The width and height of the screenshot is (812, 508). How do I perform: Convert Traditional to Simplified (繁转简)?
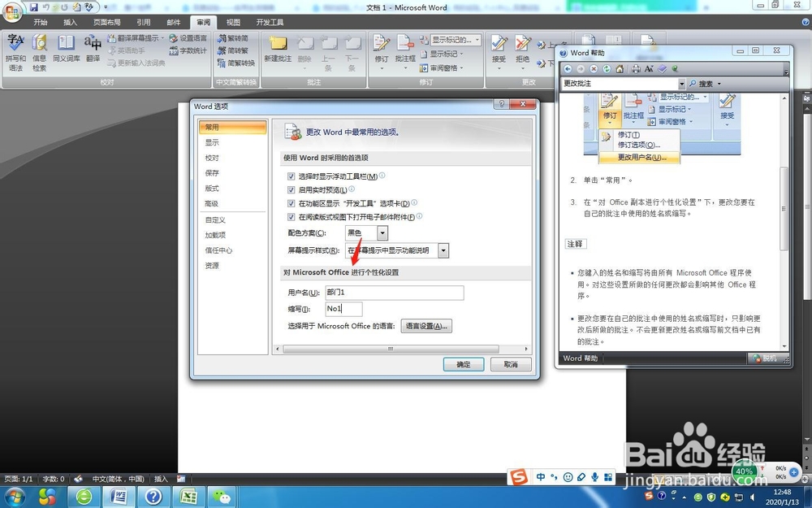click(233, 38)
